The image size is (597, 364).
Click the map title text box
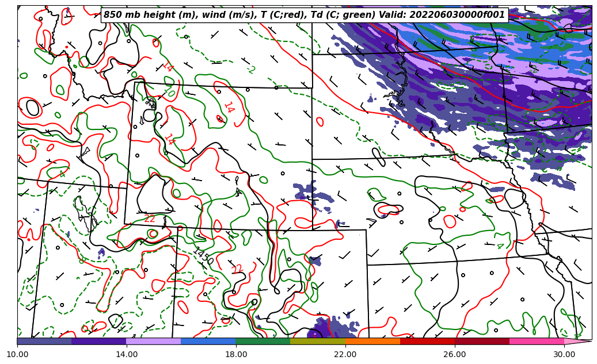pyautogui.click(x=304, y=15)
